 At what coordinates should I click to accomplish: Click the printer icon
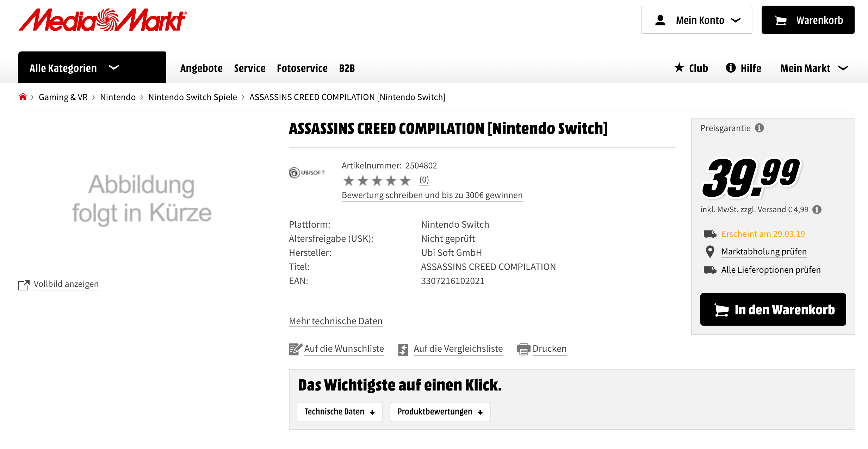coord(523,349)
